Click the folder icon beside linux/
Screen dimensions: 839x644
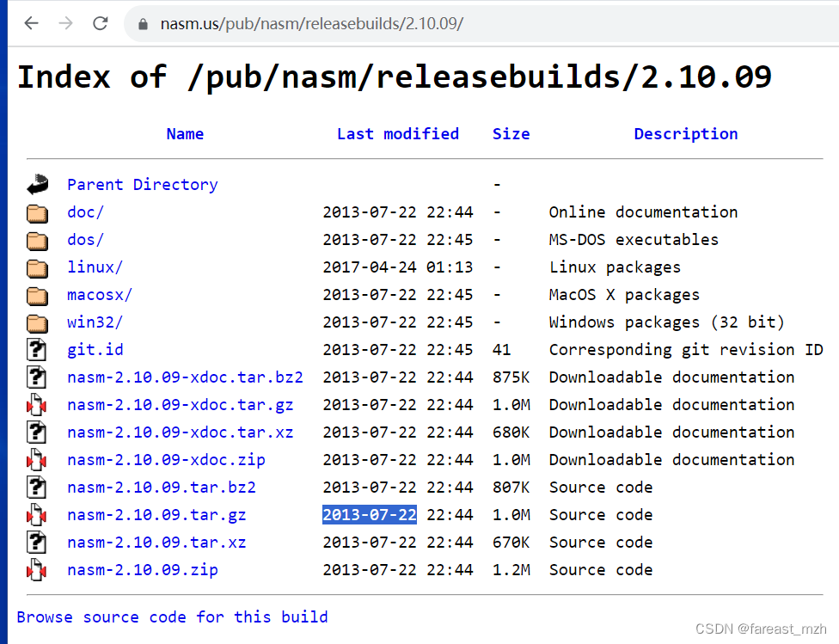pos(37,267)
